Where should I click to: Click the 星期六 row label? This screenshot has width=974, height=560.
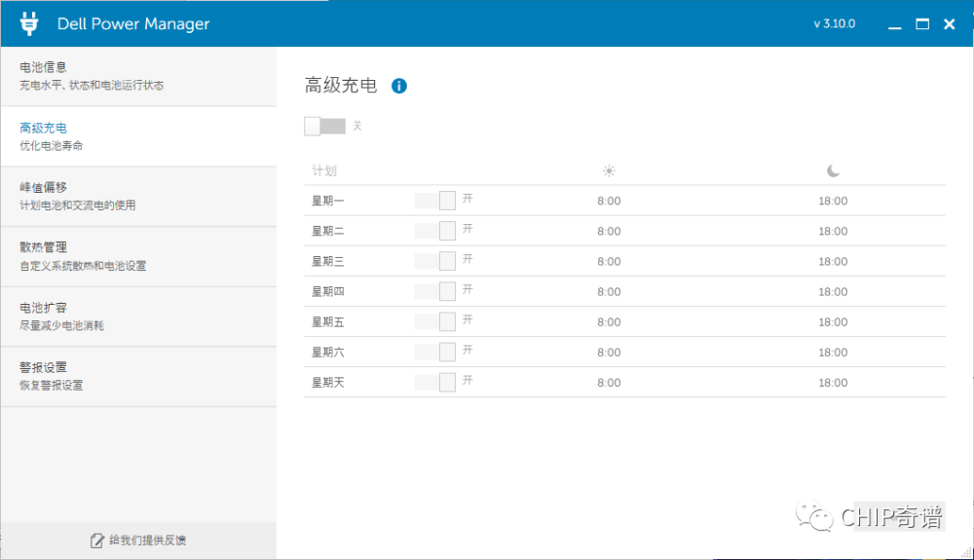[x=328, y=352]
